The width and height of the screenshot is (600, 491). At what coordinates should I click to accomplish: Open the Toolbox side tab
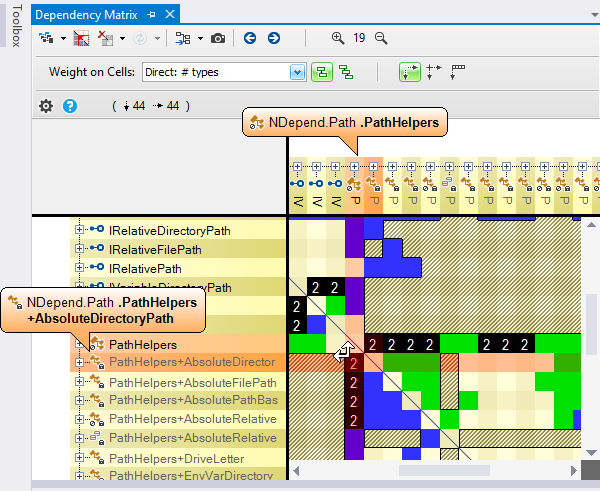[x=16, y=25]
